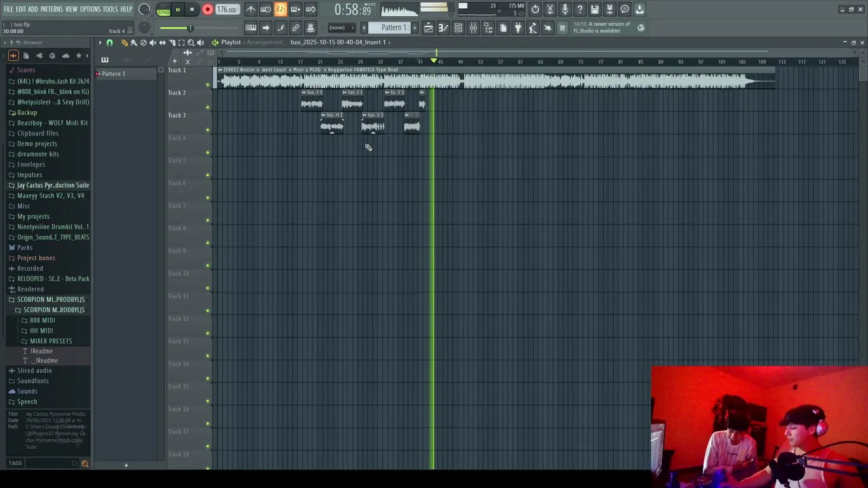Stop playback with the stop button
Viewport: 868px width, 488px height.
[x=192, y=9]
